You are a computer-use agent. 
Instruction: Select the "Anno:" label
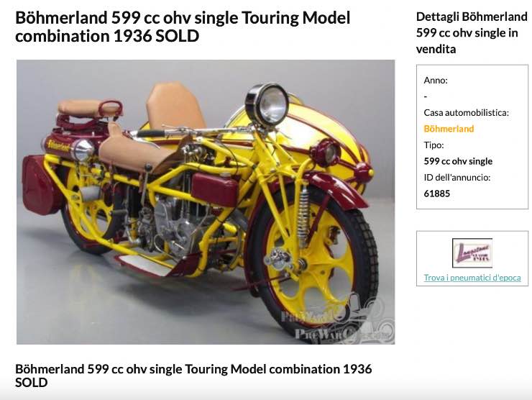[x=436, y=80]
